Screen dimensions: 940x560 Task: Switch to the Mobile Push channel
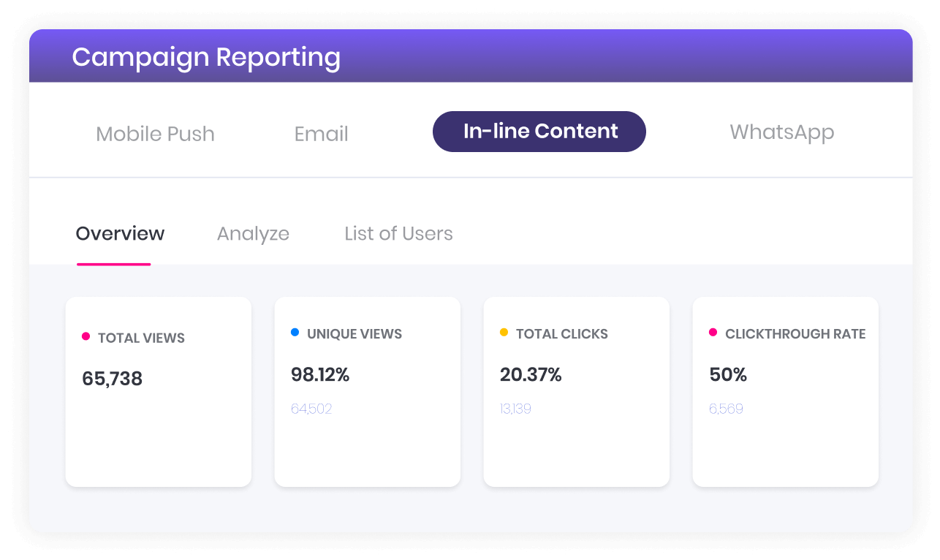click(155, 134)
